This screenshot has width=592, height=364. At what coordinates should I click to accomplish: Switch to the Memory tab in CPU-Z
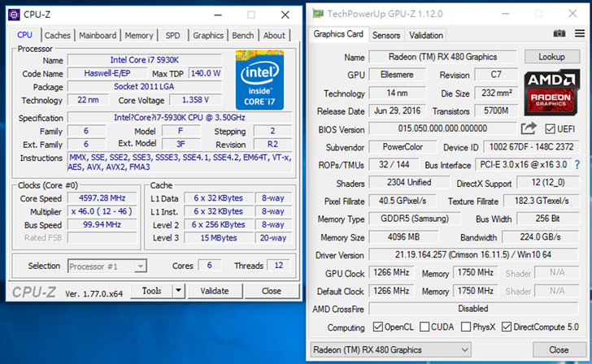[x=139, y=36]
